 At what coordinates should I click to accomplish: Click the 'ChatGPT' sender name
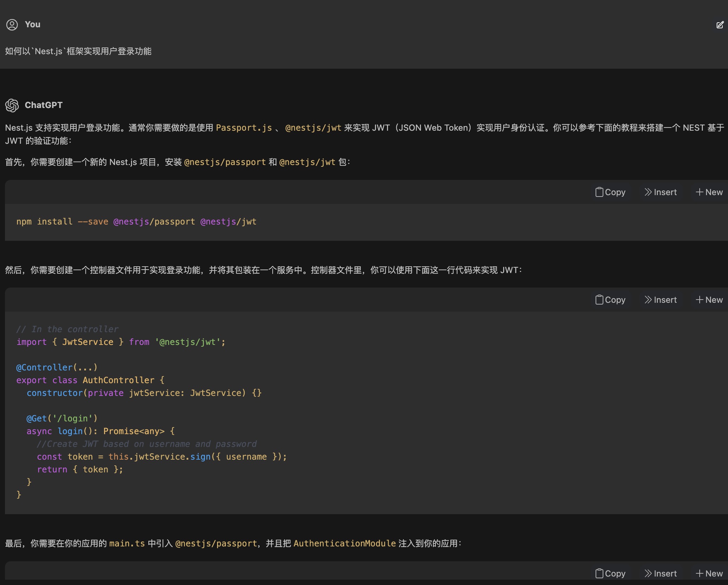coord(44,105)
